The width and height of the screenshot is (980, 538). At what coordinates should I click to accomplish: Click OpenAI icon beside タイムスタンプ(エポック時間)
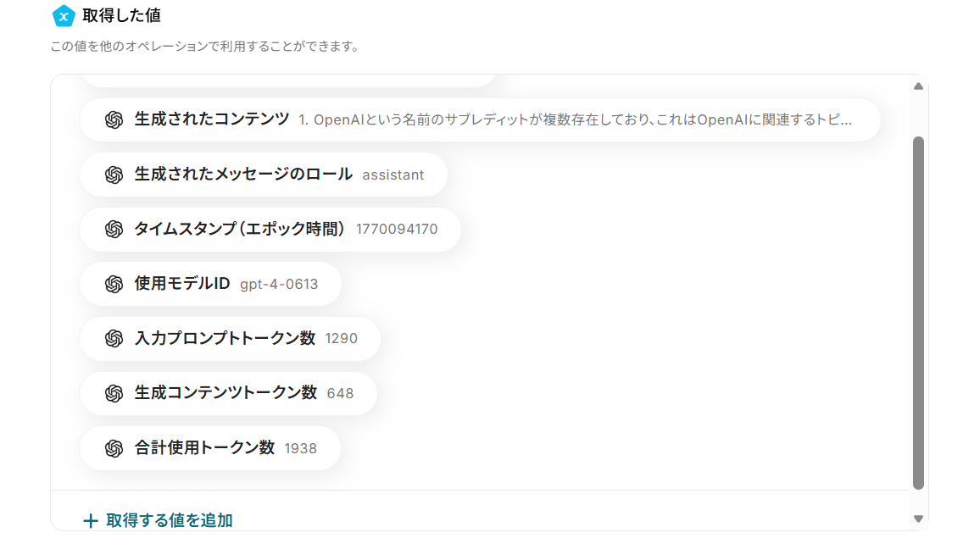click(114, 229)
